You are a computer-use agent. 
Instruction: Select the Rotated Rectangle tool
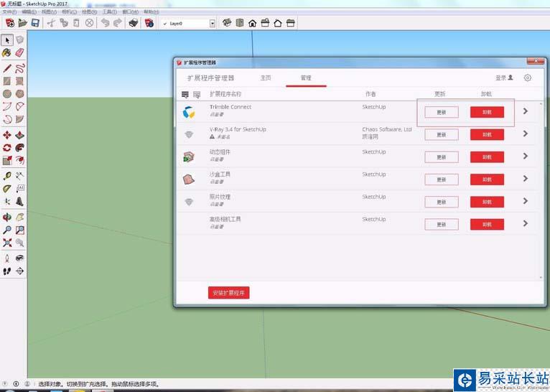pyautogui.click(x=20, y=81)
